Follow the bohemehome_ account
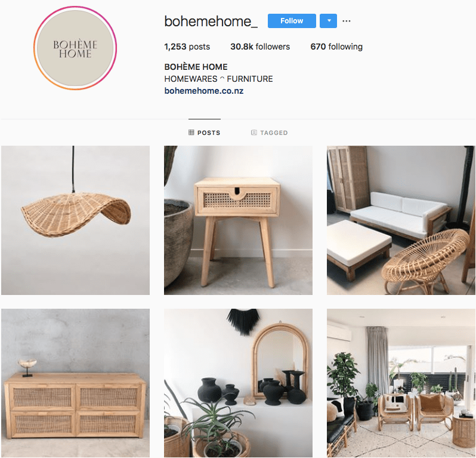476x458 pixels. pos(292,21)
